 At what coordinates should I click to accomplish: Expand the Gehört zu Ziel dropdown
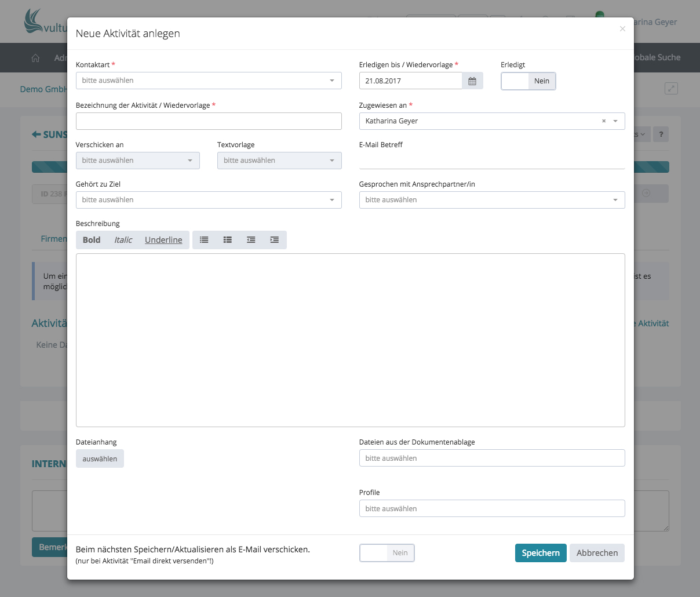pyautogui.click(x=209, y=200)
